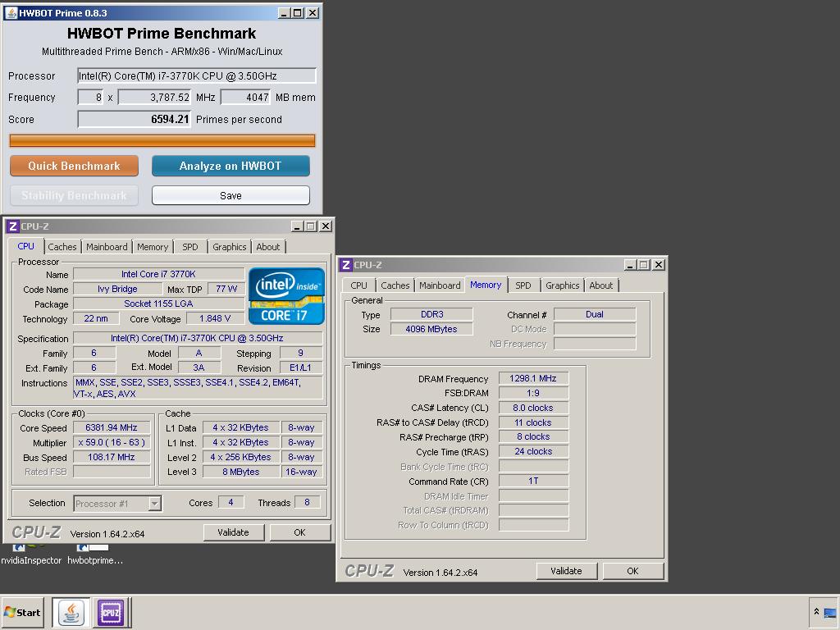Open Caches tab in CPU-Z Memory window
Image resolution: width=840 pixels, height=630 pixels.
(395, 285)
